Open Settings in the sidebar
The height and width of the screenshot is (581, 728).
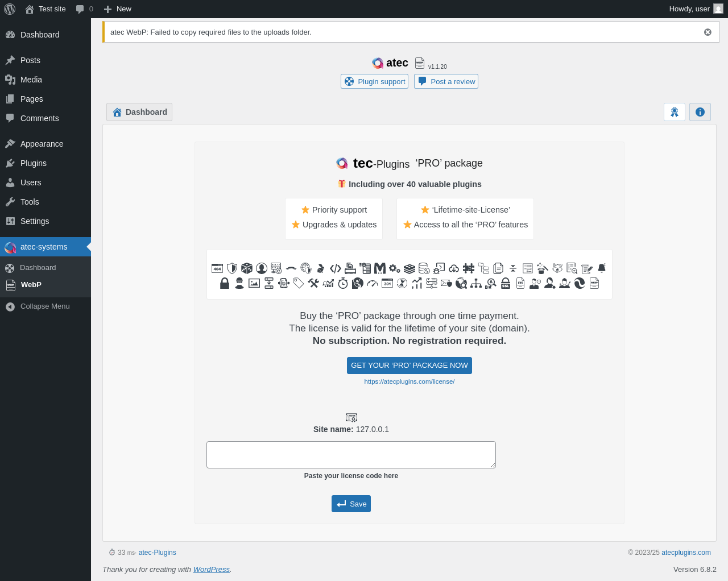[x=45, y=221]
